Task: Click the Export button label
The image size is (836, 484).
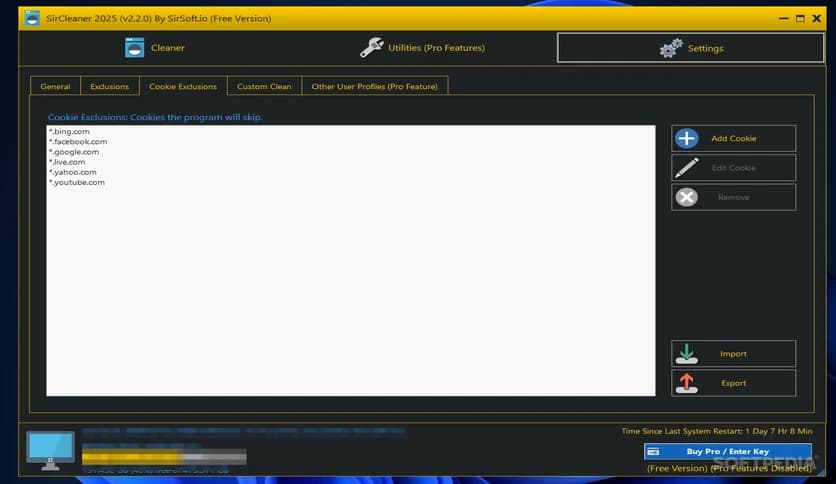Action: (x=734, y=383)
